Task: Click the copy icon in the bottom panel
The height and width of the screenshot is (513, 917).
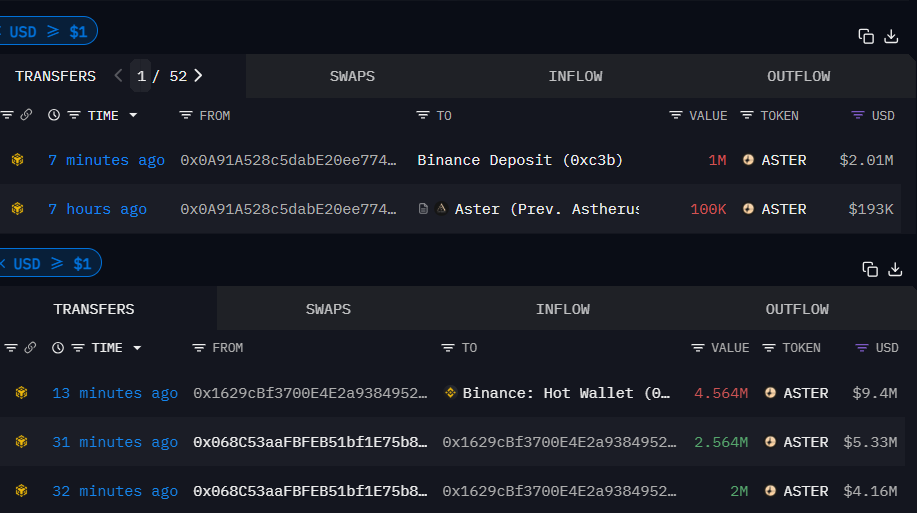Action: 870,269
